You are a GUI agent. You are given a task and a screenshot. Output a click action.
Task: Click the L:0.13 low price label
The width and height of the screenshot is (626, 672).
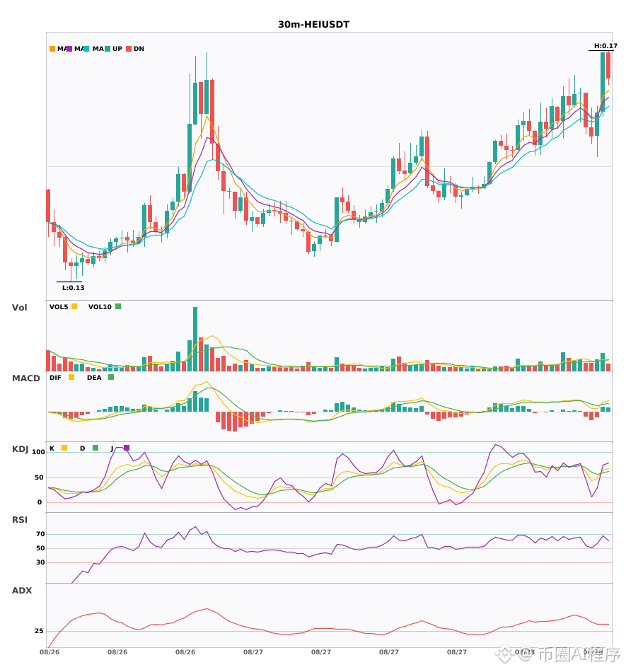coord(74,288)
